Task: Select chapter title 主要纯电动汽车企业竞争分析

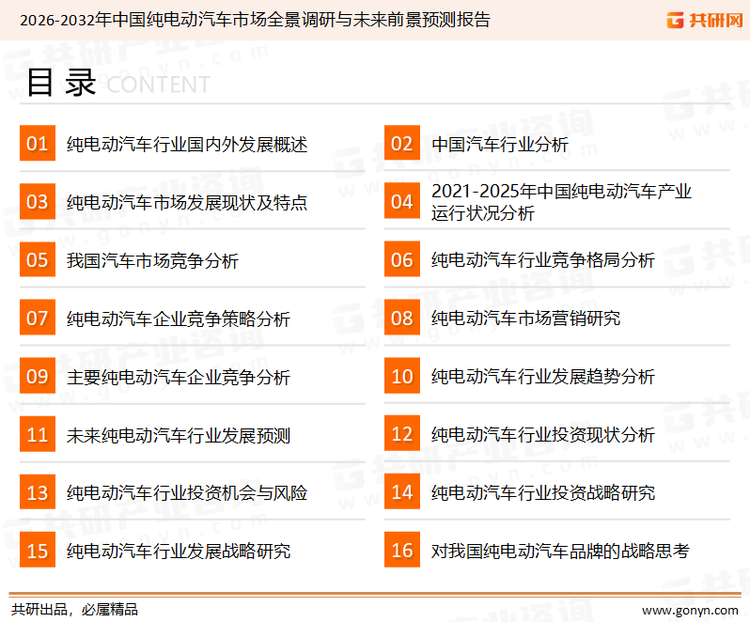Action: click(178, 378)
